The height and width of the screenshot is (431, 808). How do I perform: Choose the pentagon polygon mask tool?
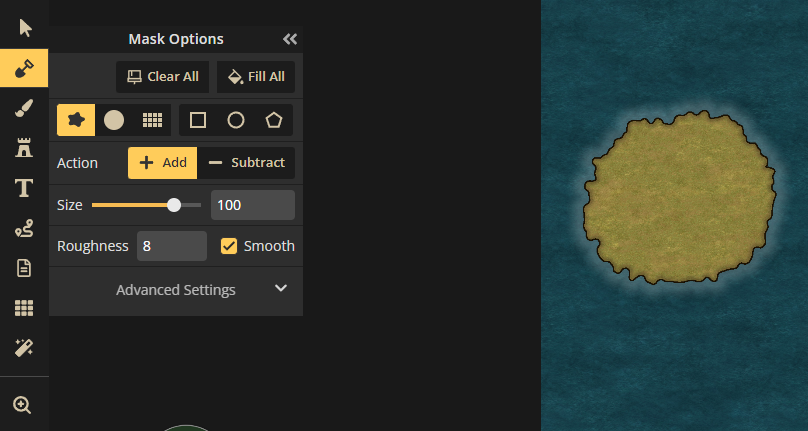point(274,120)
